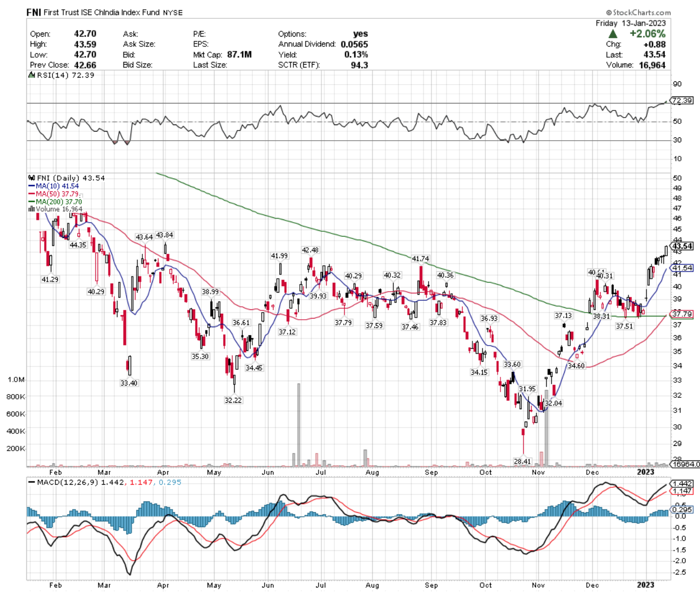The width and height of the screenshot is (700, 593).
Task: Click the price label 37.12
Action: coord(287,332)
